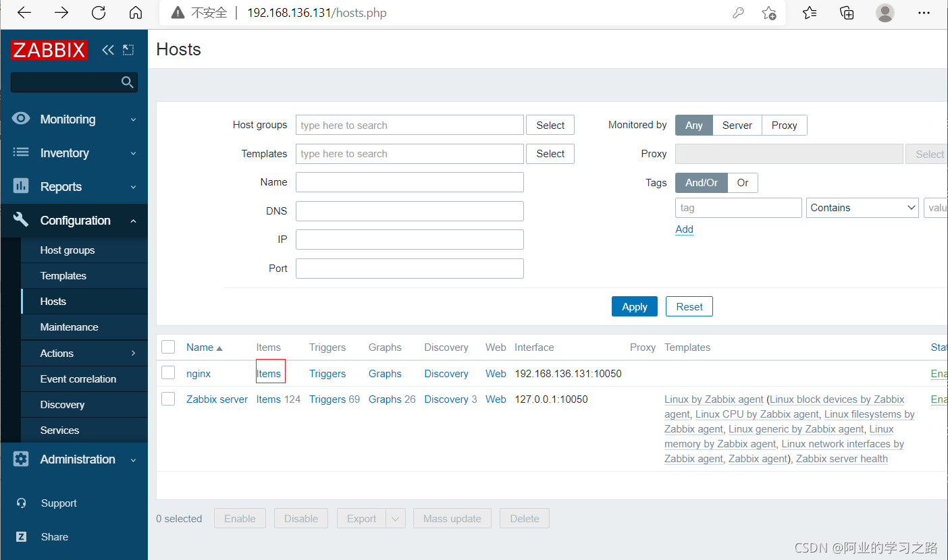Viewport: 948px width, 560px height.
Task: Open Host groups configuration page
Action: coord(68,250)
